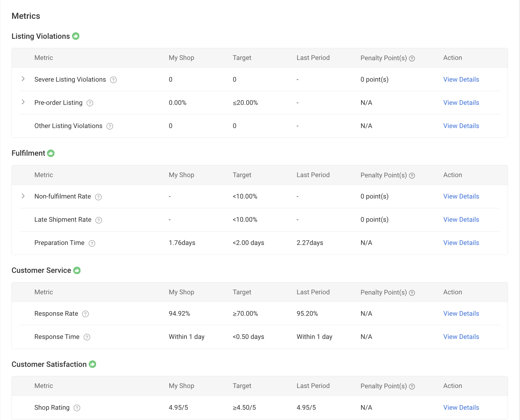Open View Details for Preparation Time
This screenshot has height=420, width=520.
(461, 243)
